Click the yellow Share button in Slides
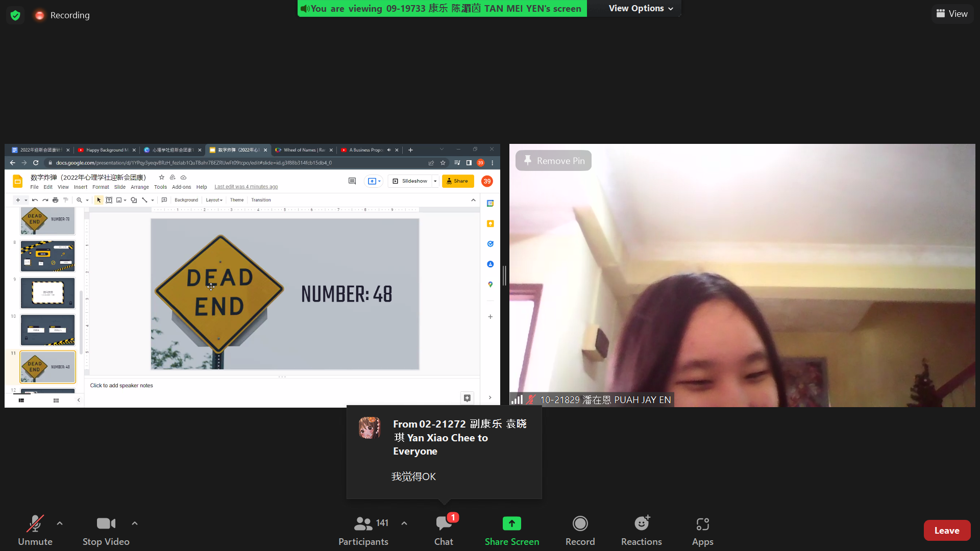Viewport: 980px width, 551px height. [x=458, y=181]
